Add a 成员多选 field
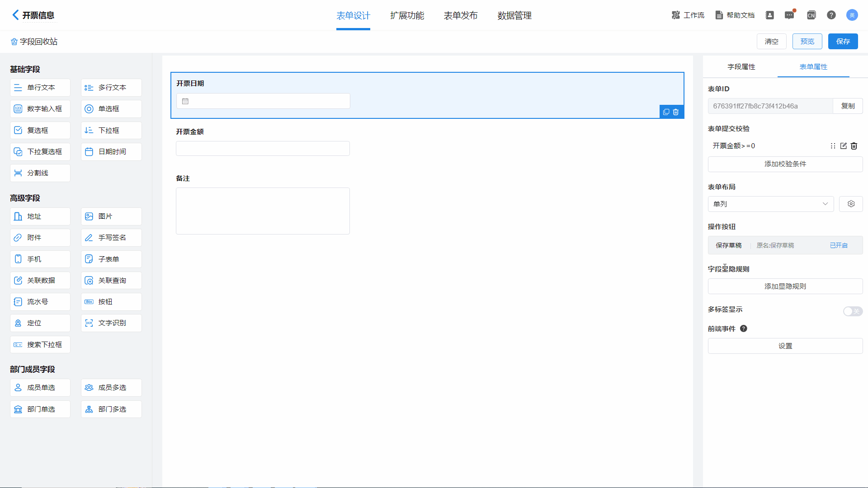This screenshot has height=488, width=868. 111,388
